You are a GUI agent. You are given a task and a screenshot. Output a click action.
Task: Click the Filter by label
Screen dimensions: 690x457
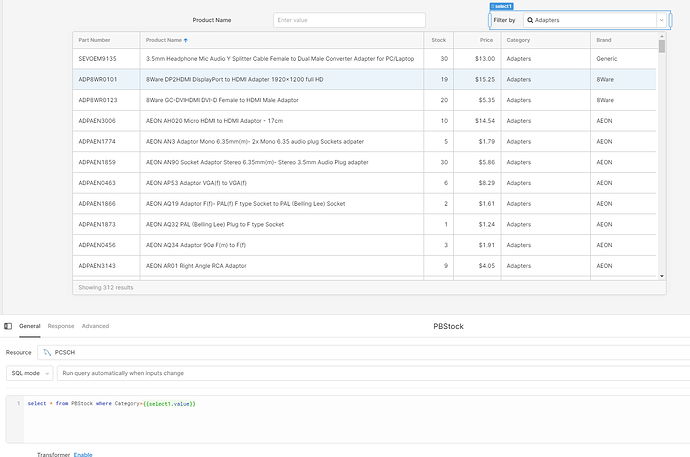(504, 20)
